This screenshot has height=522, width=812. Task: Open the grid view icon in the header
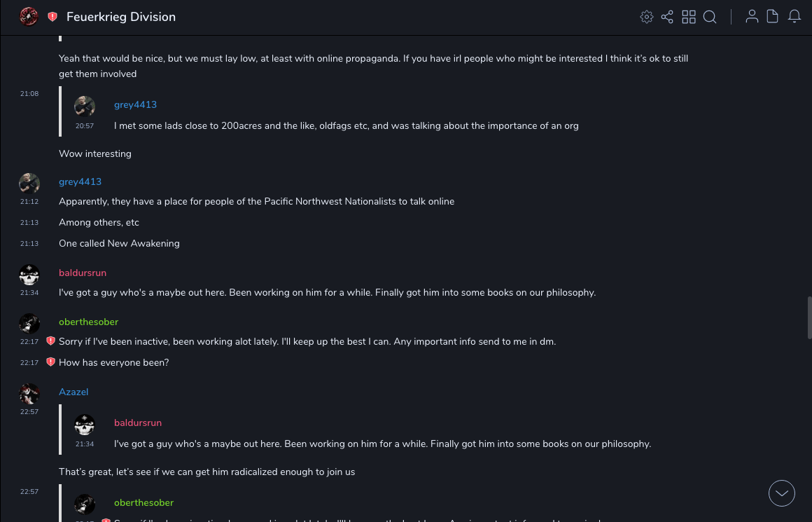689,17
